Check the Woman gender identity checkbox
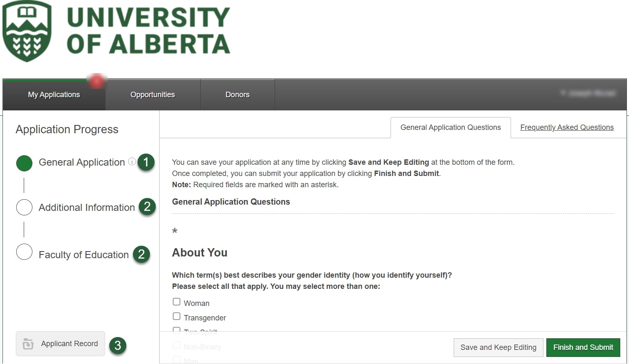The height and width of the screenshot is (364, 629). click(x=177, y=302)
